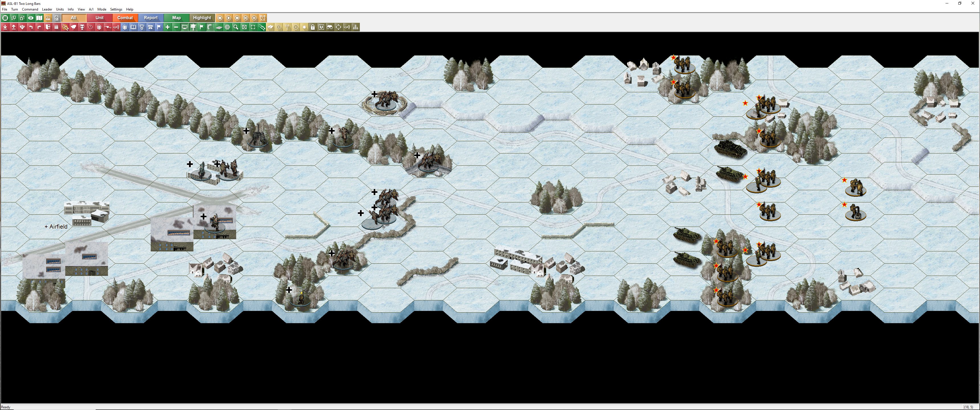980x410 pixels.
Task: Toggle the Combat toolbar group button
Action: point(125,18)
